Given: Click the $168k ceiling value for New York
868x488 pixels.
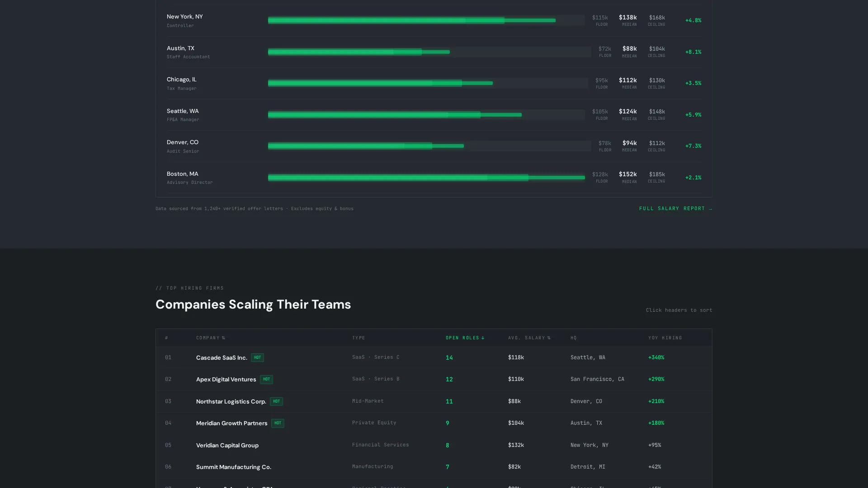Looking at the screenshot, I should point(657,18).
